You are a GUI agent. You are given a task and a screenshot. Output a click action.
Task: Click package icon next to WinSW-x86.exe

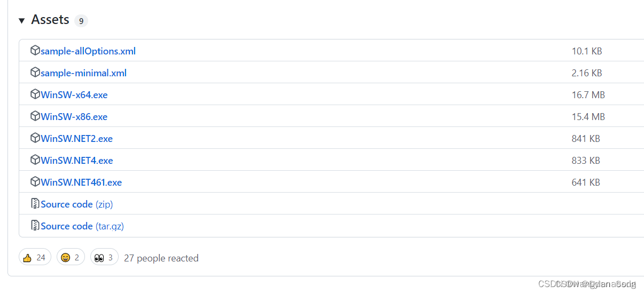click(x=35, y=116)
